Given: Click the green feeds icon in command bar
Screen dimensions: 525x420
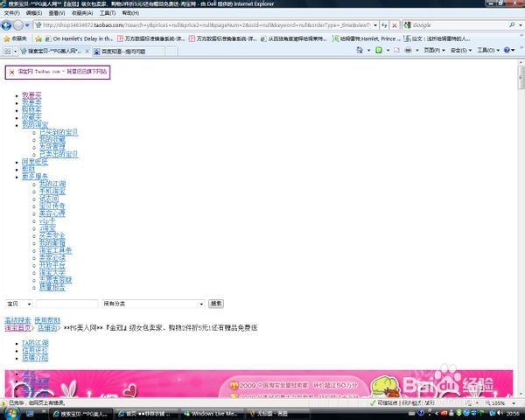Looking at the screenshot, I should (x=379, y=50).
